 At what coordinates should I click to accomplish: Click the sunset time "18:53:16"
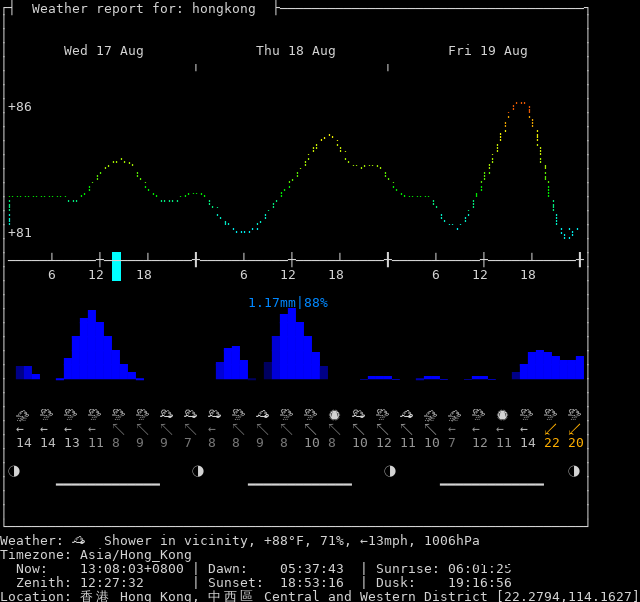point(311,582)
